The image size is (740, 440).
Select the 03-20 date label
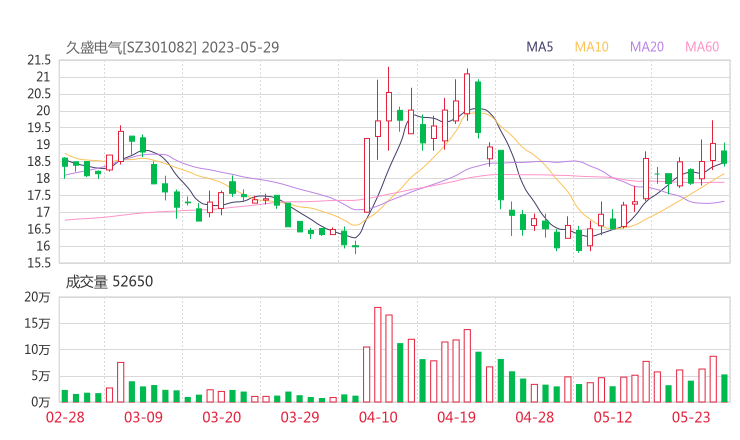point(222,417)
